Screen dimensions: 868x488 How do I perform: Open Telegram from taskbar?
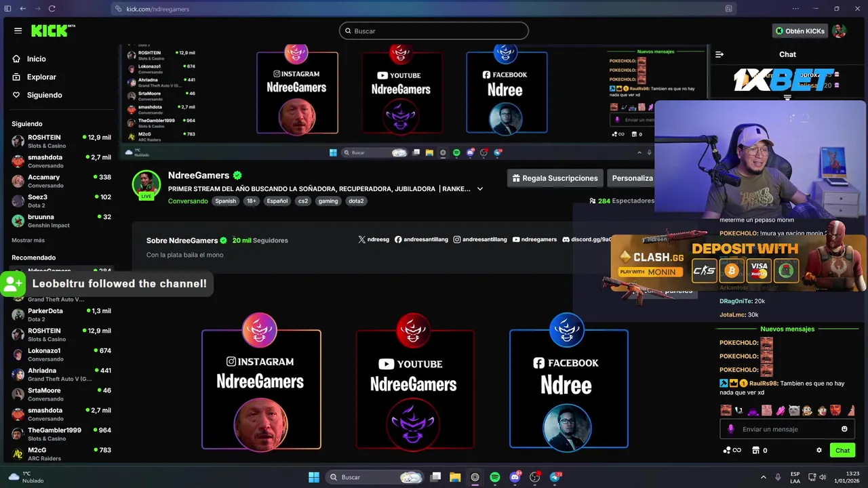click(x=555, y=477)
